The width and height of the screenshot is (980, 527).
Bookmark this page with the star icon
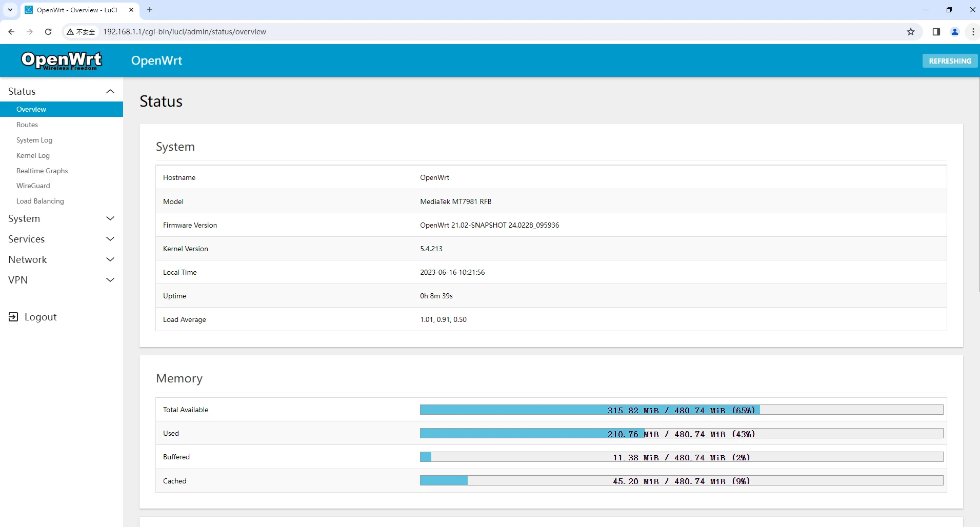click(x=911, y=32)
